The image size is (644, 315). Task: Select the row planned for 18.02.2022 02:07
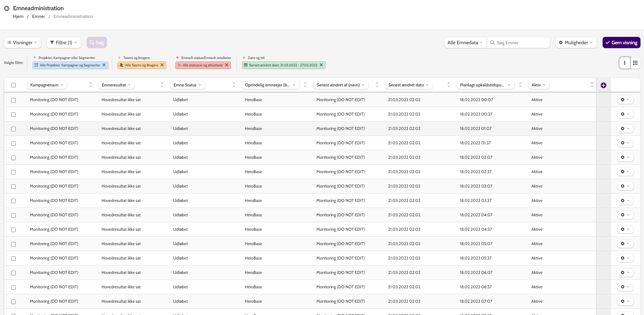point(13,158)
